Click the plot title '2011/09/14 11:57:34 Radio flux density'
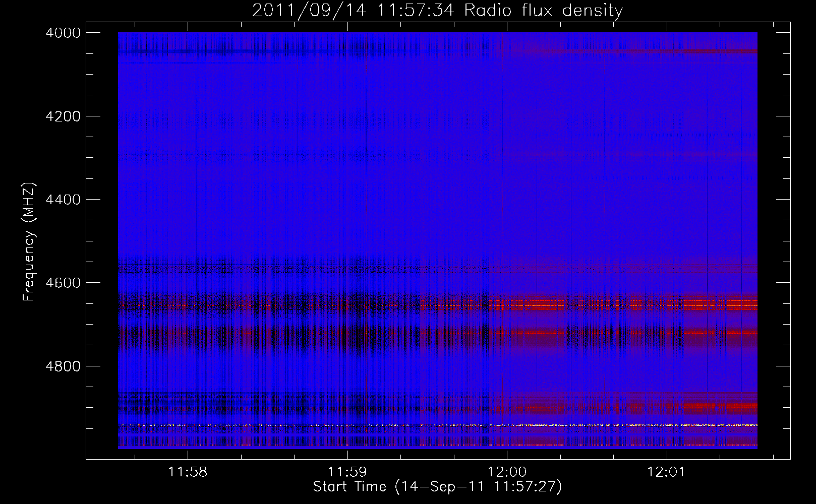The image size is (816, 504). 437,10
